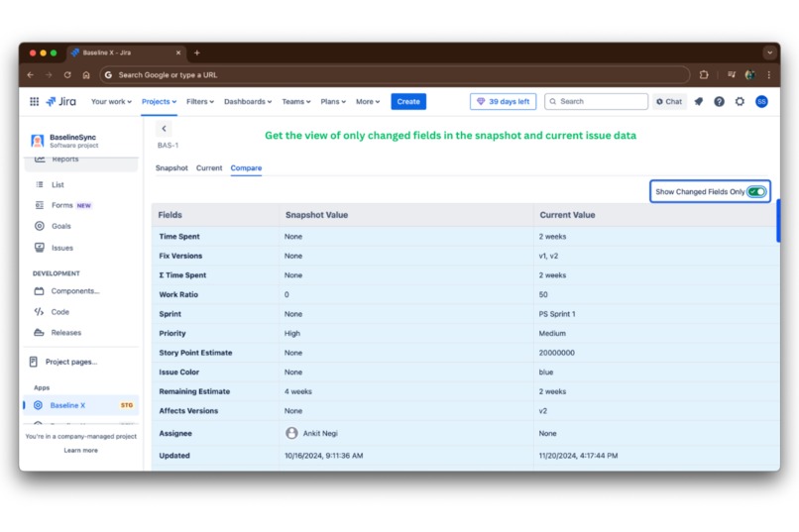799x532 pixels.
Task: Switch to the Compare tab
Action: (x=246, y=168)
